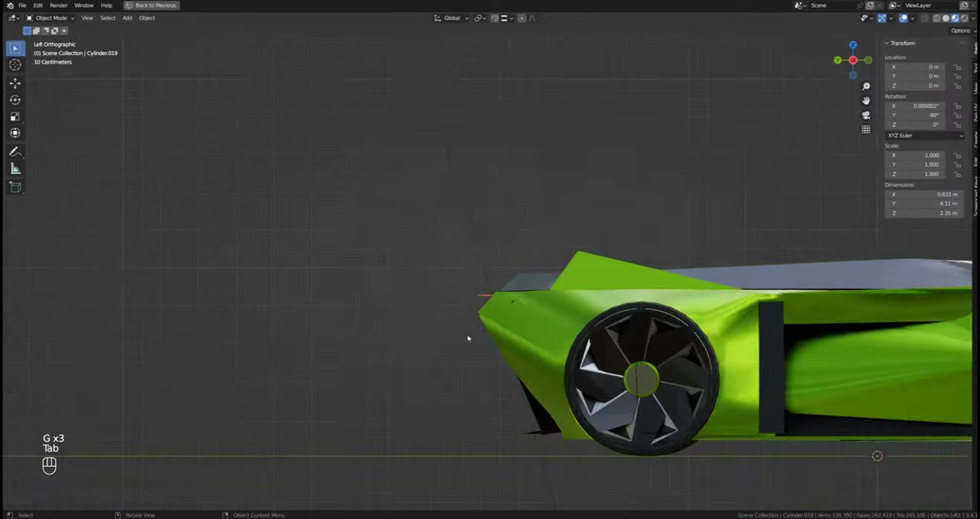Toggle X-ray view

point(925,18)
